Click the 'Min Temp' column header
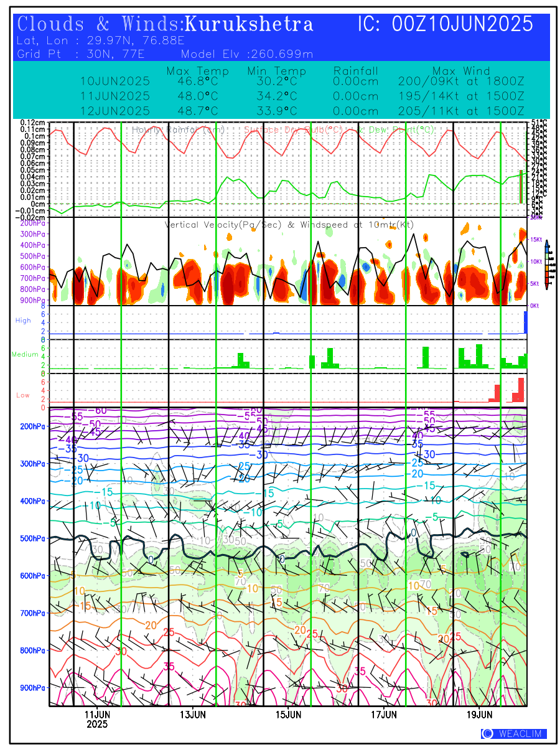 pyautogui.click(x=277, y=71)
